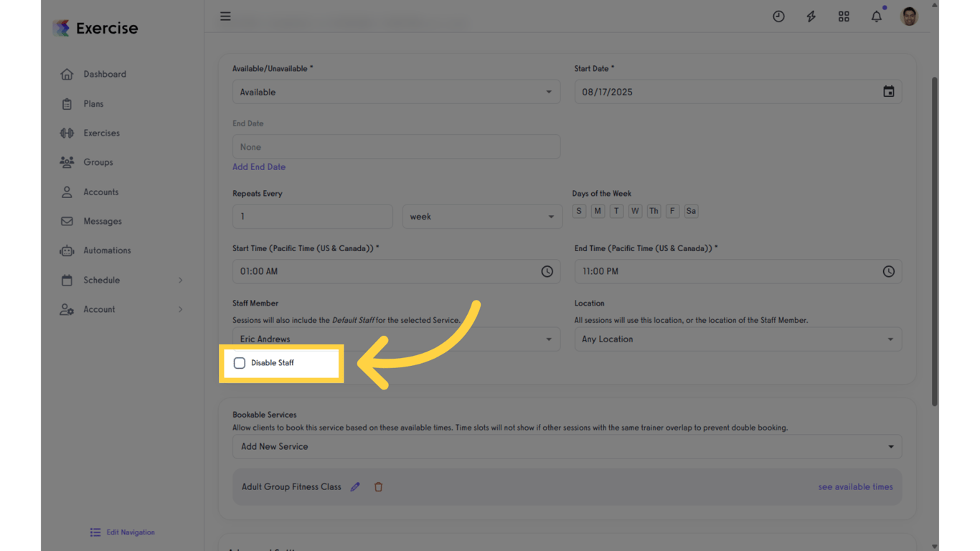This screenshot has height=551, width=980.
Task: Open Messages in the sidebar
Action: point(103,222)
